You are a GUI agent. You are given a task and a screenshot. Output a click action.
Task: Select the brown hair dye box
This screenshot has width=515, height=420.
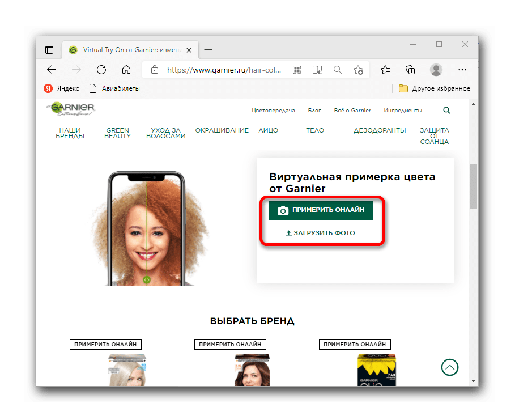click(x=252, y=370)
